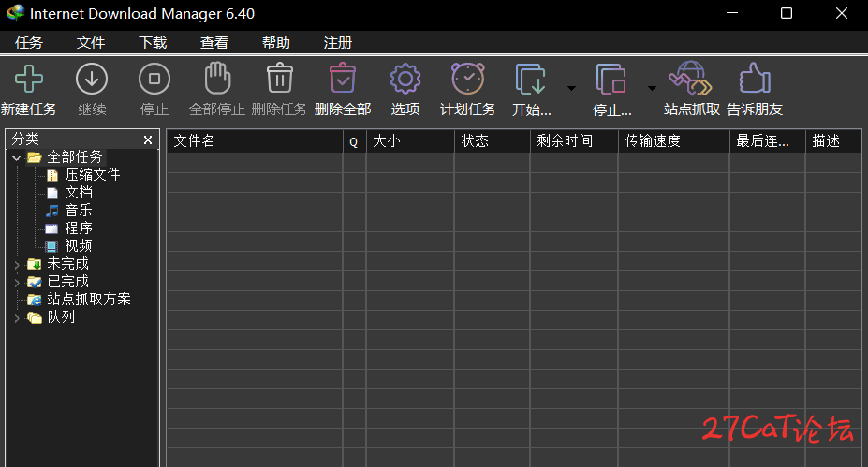The image size is (868, 467).
Task: Open the 帮助 menu
Action: tap(275, 43)
